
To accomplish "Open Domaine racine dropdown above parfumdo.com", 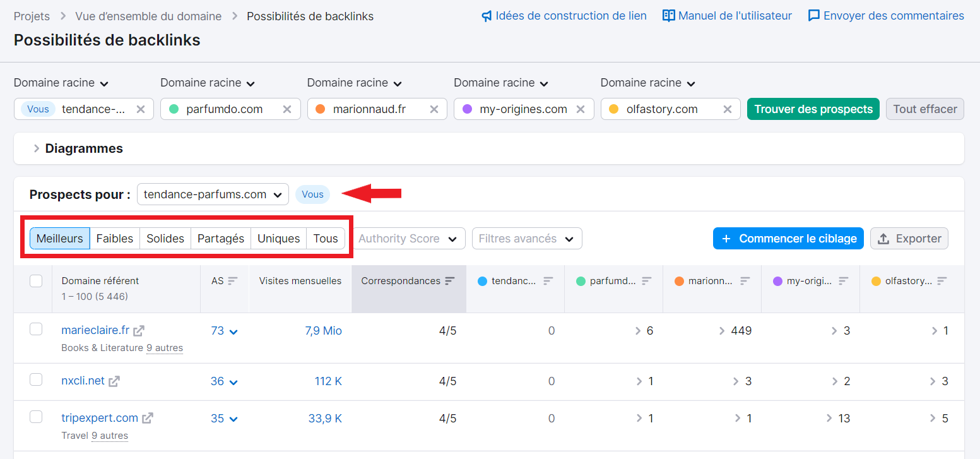I will (x=208, y=83).
